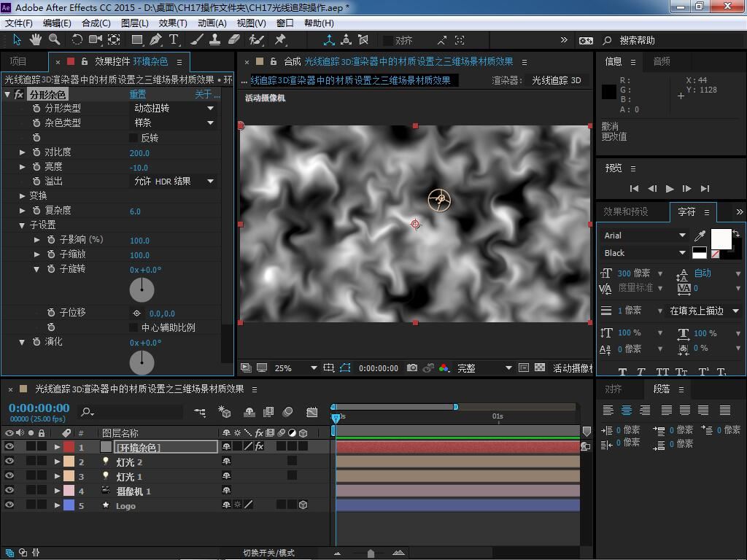Image resolution: width=747 pixels, height=560 pixels.
Task: Click the 重置 reset link
Action: (138, 94)
